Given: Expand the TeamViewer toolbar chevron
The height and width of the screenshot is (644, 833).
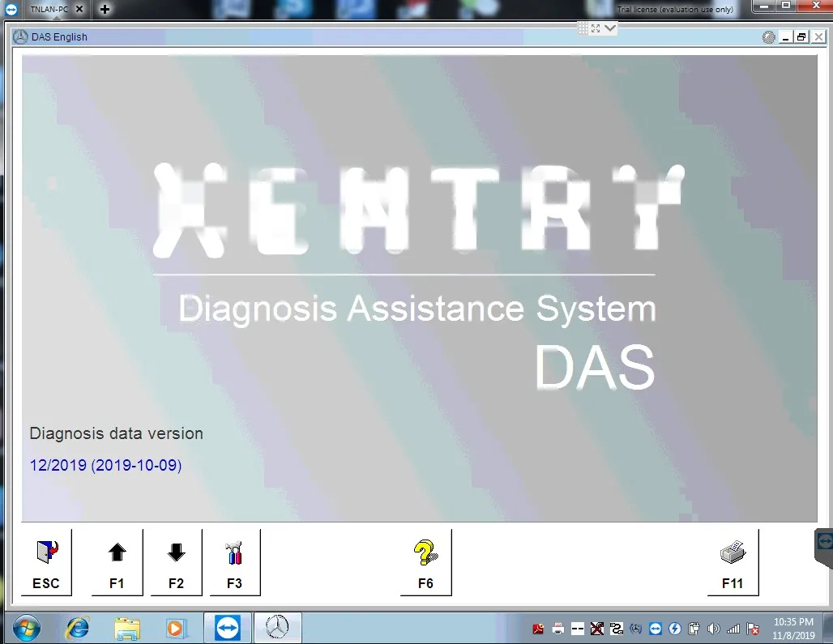Looking at the screenshot, I should (x=610, y=28).
